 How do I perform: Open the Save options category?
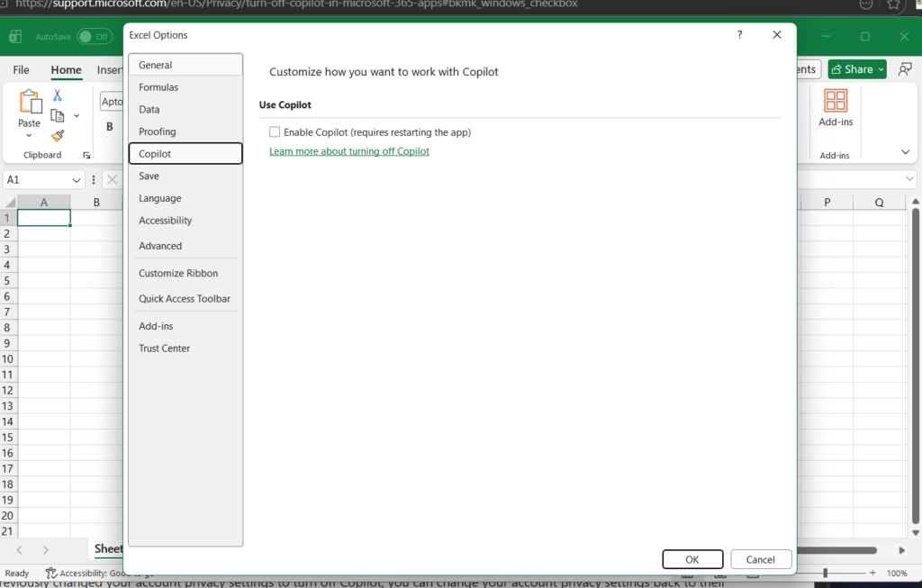point(185,176)
